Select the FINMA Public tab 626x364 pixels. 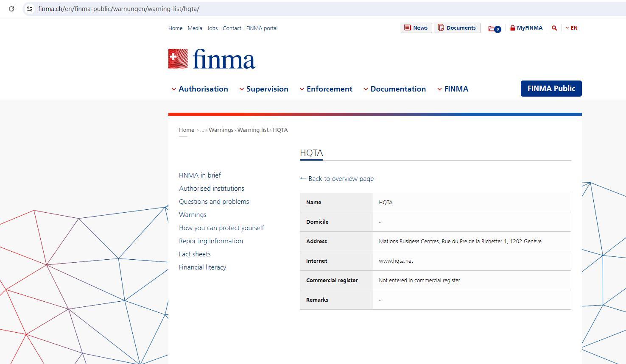click(551, 89)
